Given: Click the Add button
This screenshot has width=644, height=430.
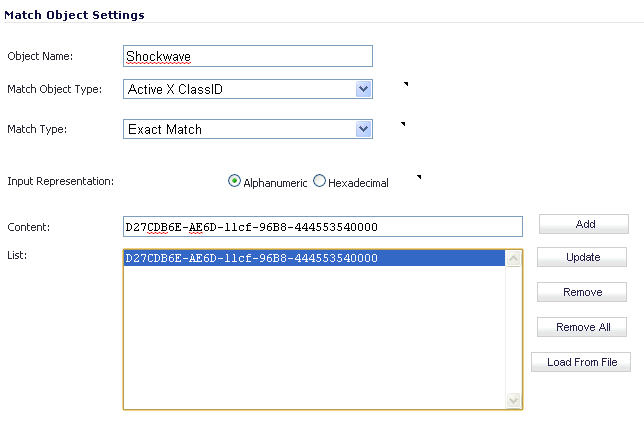Looking at the screenshot, I should pos(584,224).
